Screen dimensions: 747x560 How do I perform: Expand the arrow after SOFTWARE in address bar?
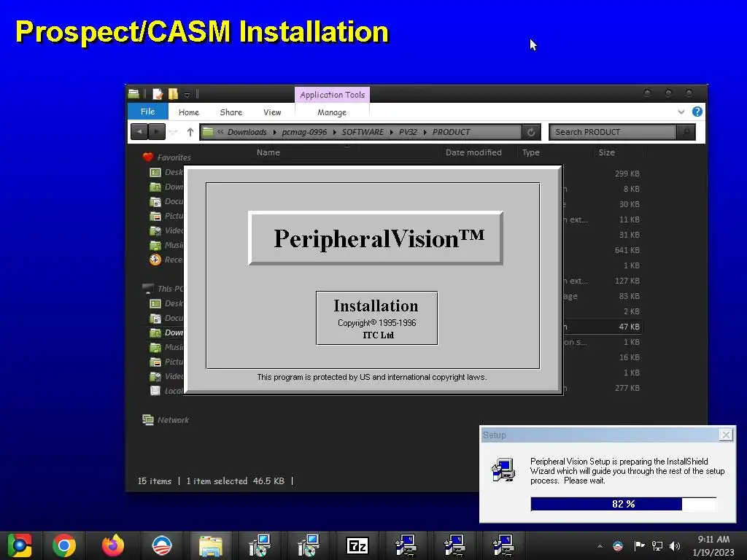[x=391, y=133]
